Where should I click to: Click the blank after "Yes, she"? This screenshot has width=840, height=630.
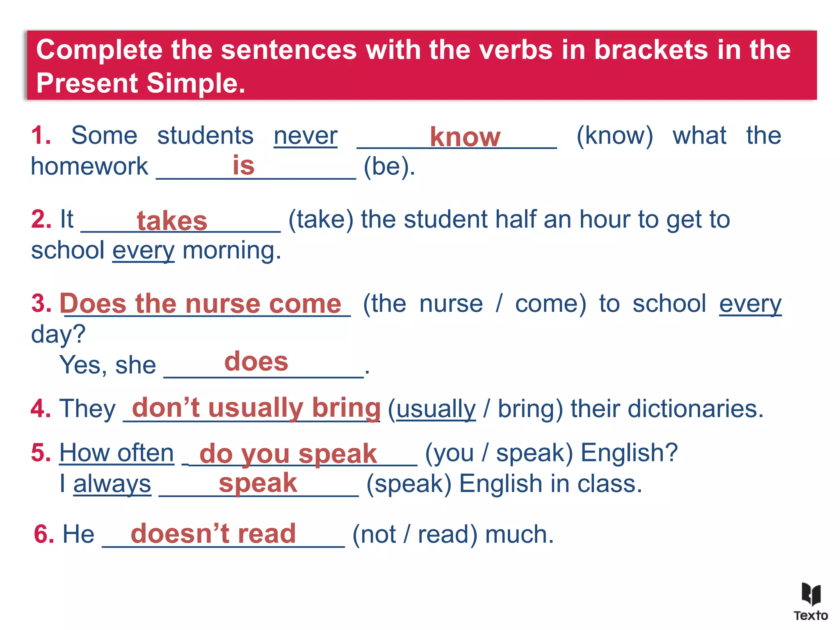pos(256,362)
